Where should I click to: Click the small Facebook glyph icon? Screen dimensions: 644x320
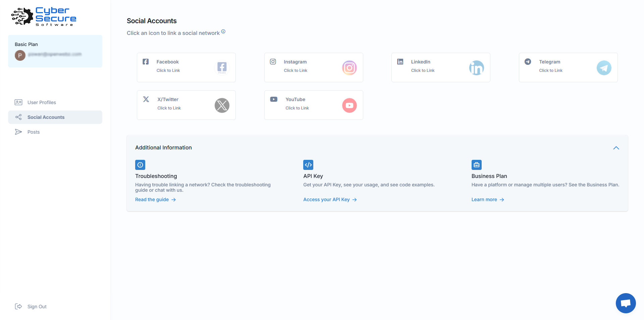[x=146, y=62]
